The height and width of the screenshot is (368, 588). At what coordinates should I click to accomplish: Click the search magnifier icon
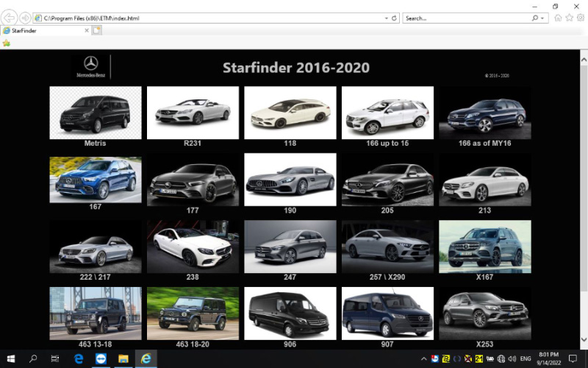[535, 18]
